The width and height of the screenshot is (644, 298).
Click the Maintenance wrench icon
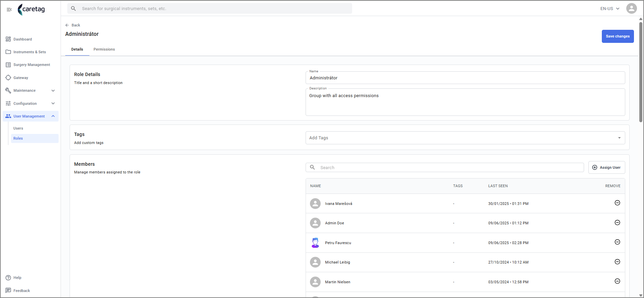click(x=8, y=90)
